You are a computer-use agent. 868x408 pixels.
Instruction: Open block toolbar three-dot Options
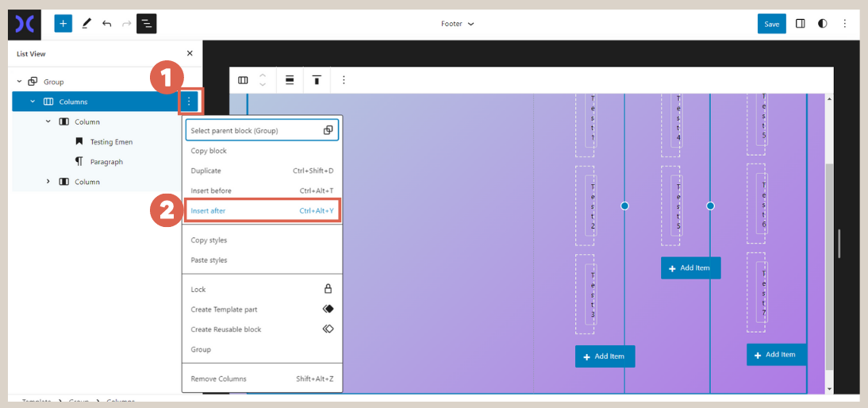point(344,80)
